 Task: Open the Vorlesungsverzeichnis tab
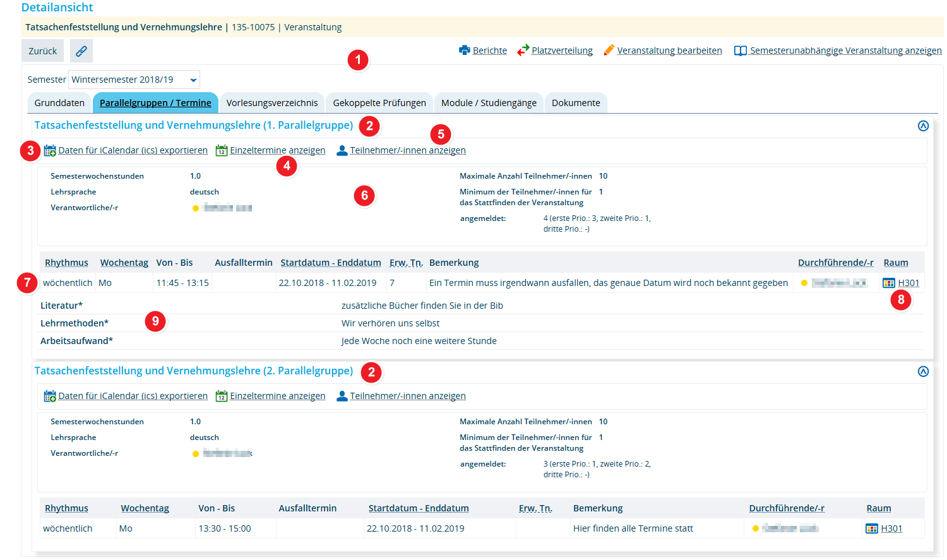(x=272, y=103)
